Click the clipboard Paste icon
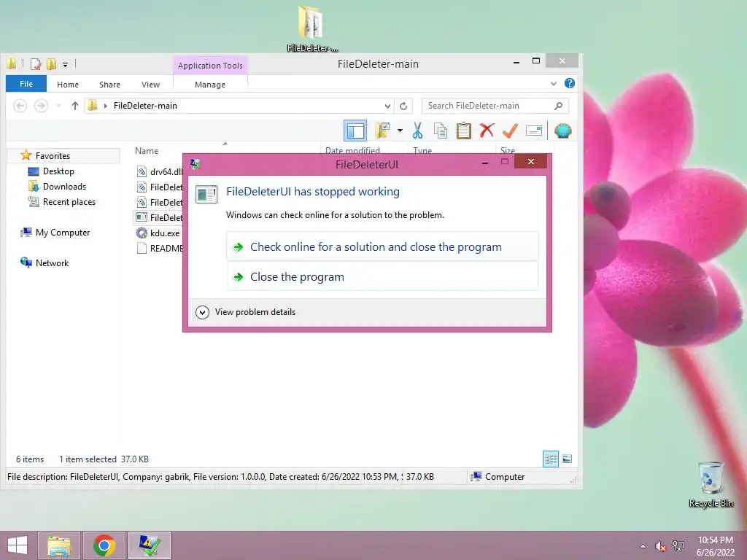This screenshot has width=747, height=560. 463,131
